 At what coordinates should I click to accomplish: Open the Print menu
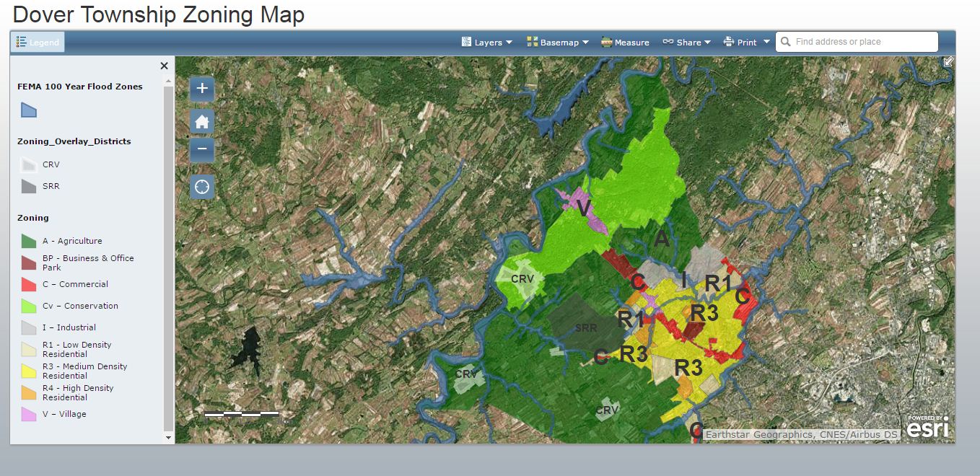(744, 42)
